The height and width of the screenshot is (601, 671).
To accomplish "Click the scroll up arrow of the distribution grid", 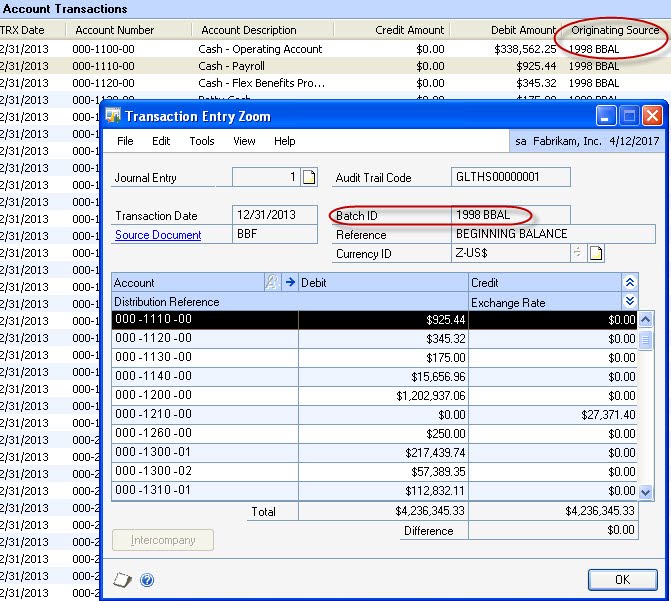I will pos(646,320).
